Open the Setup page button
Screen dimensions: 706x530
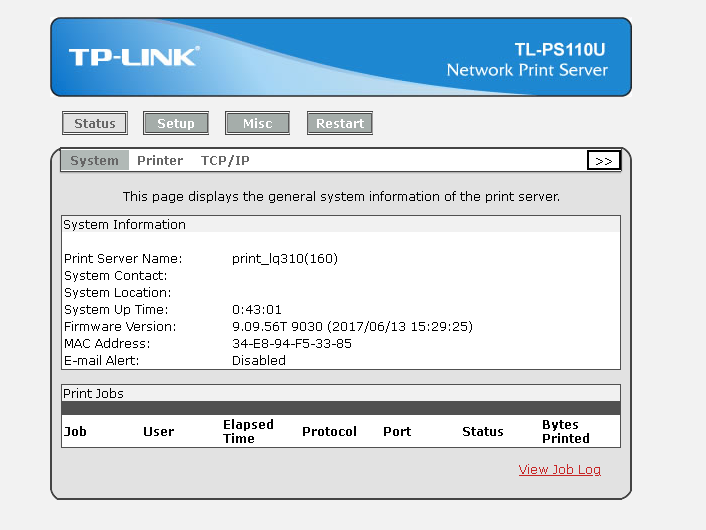176,123
